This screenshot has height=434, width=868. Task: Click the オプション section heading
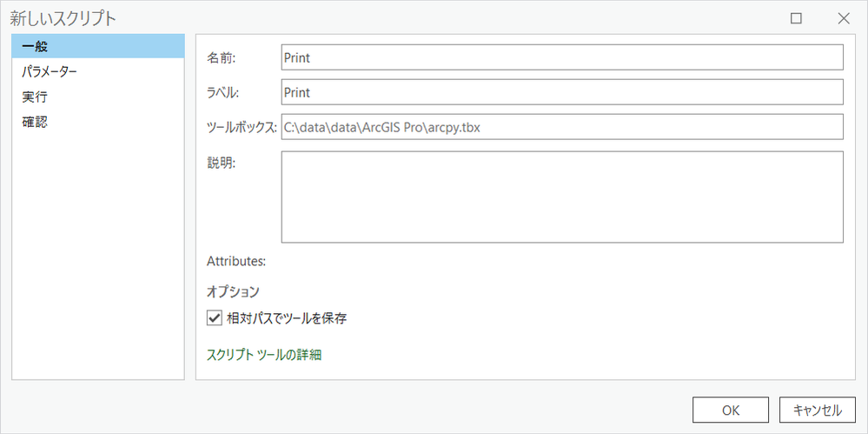[x=233, y=291]
